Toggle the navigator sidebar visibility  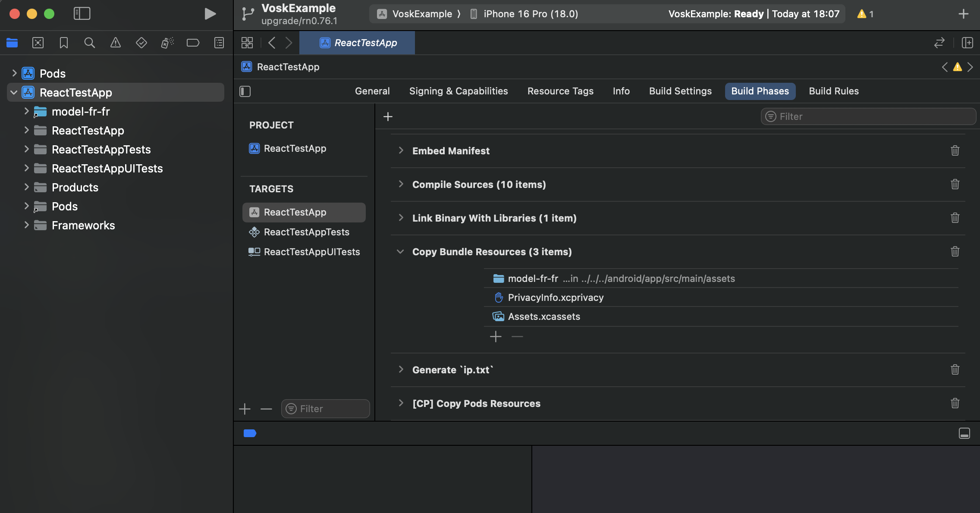tap(82, 14)
